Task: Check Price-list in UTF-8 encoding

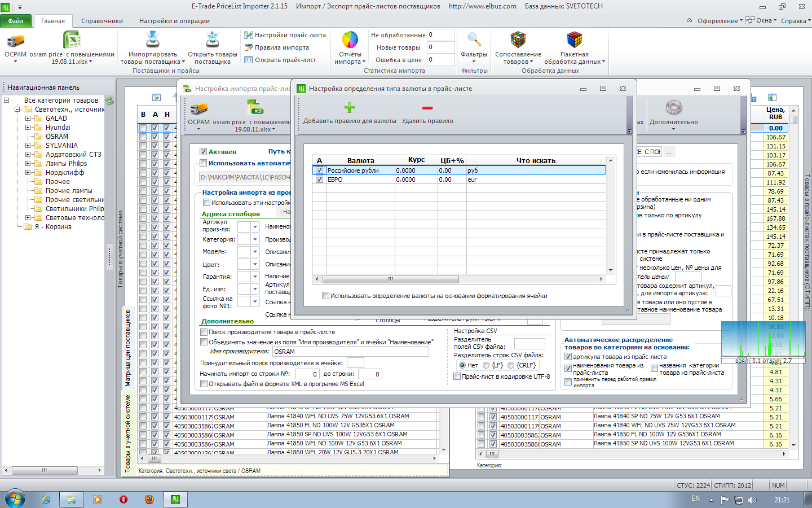Action: click(457, 376)
